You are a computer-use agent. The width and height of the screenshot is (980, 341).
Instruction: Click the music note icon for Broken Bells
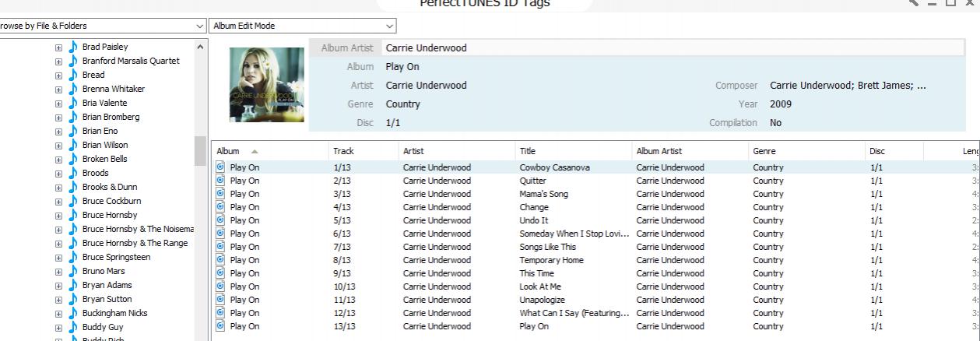[73, 159]
